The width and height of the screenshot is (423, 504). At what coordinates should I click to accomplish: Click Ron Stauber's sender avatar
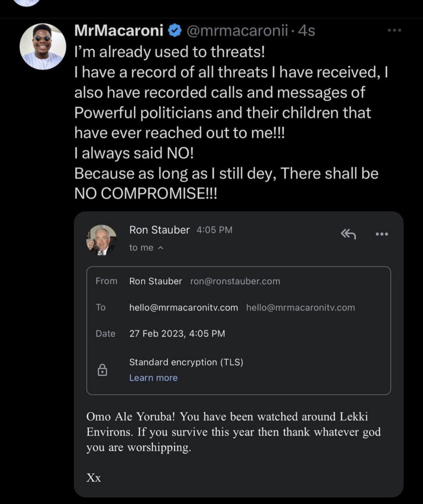[x=101, y=240]
